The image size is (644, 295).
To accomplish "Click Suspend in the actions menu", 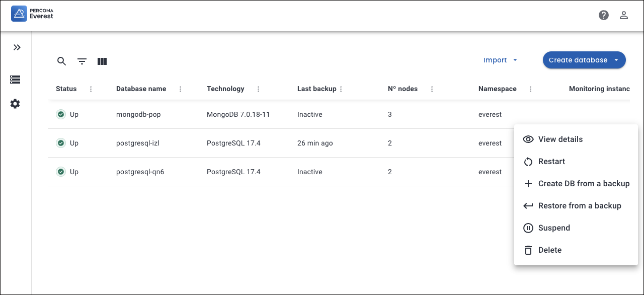I will point(554,228).
